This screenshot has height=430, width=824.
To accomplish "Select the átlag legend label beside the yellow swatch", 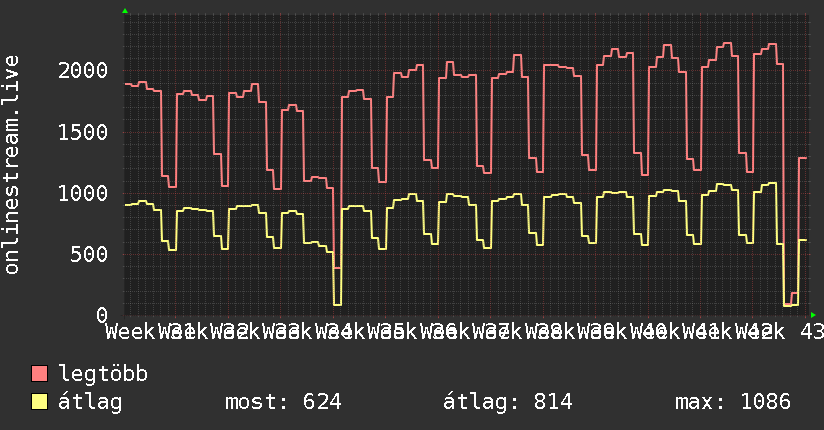I will point(90,402).
